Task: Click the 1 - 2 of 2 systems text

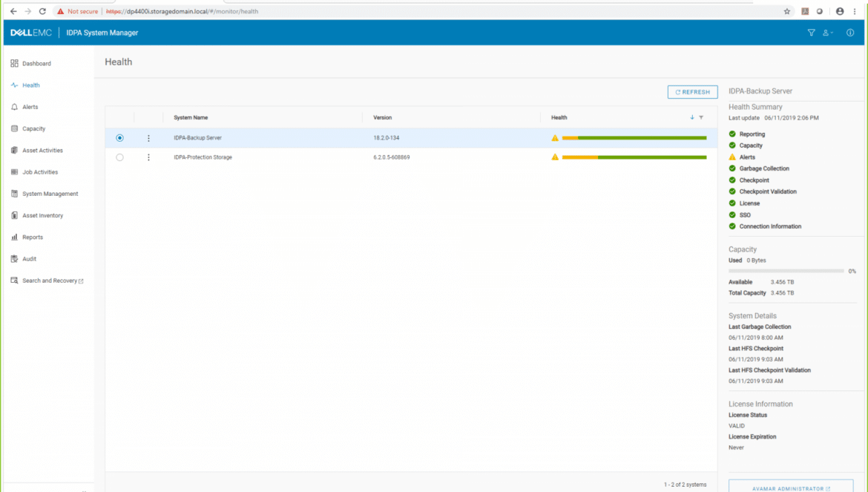Action: coord(685,485)
